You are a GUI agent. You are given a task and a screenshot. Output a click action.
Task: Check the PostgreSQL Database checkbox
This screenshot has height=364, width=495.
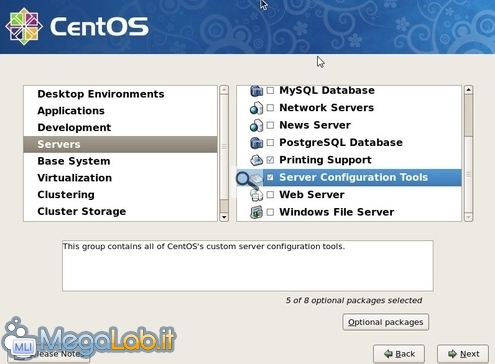[270, 142]
